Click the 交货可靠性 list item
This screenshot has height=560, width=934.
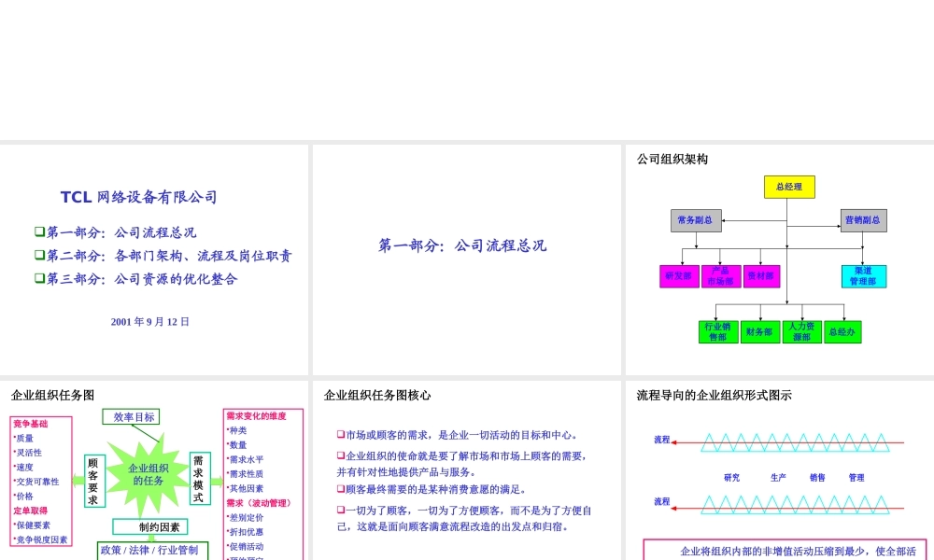click(36, 482)
